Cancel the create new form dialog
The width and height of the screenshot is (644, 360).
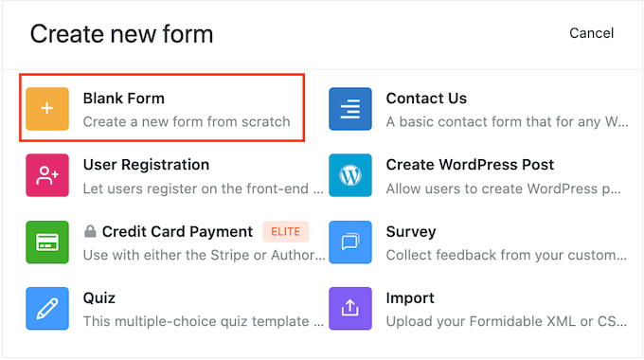click(x=591, y=33)
